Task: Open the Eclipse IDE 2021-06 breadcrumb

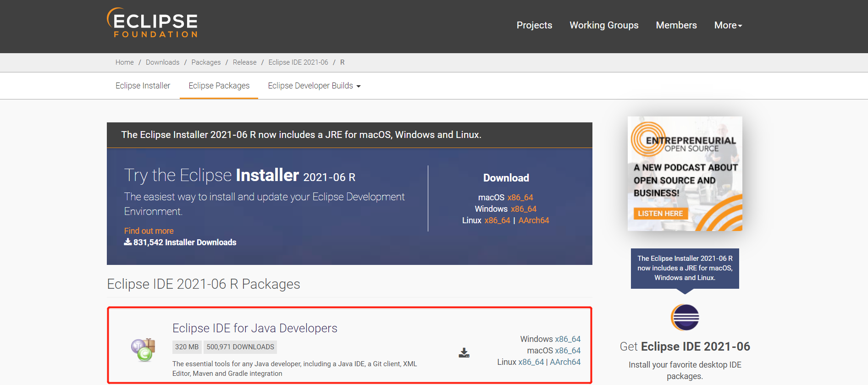Action: 299,62
